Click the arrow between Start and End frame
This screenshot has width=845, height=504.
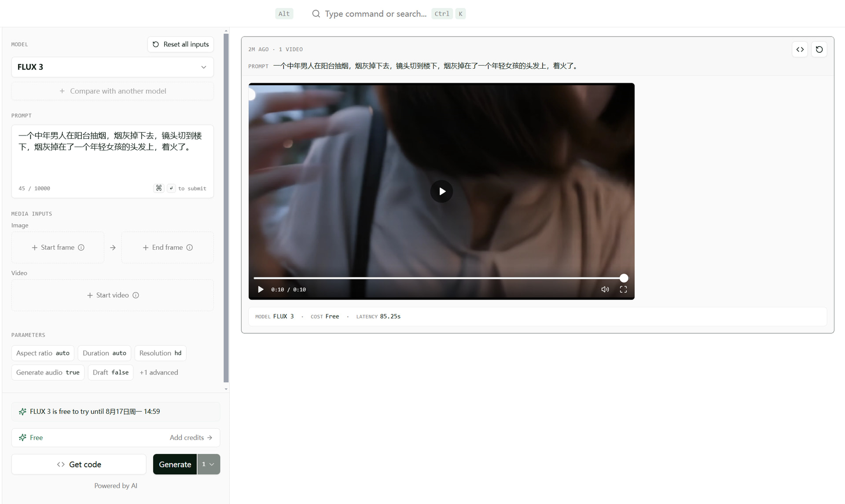click(113, 248)
